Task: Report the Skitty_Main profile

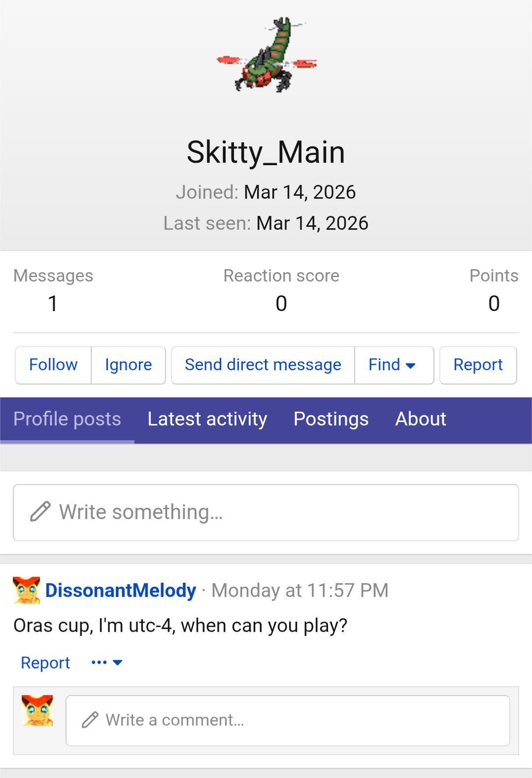Action: [x=478, y=365]
